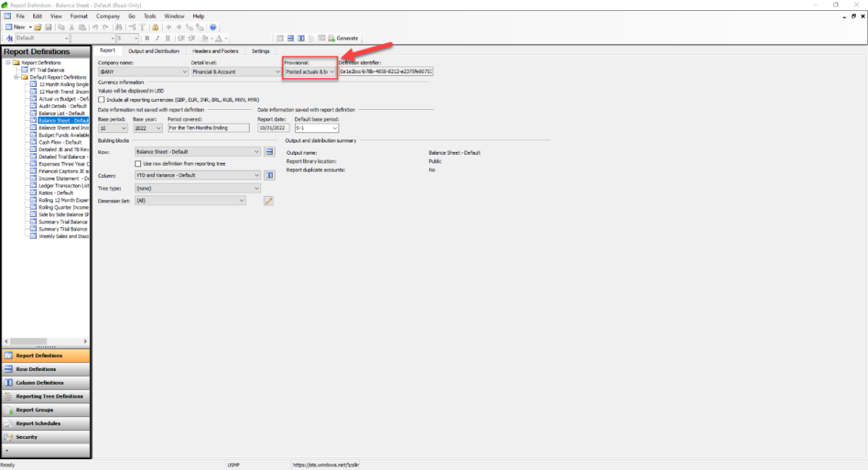Toggle bold text formatting
868x470 pixels.
[147, 38]
